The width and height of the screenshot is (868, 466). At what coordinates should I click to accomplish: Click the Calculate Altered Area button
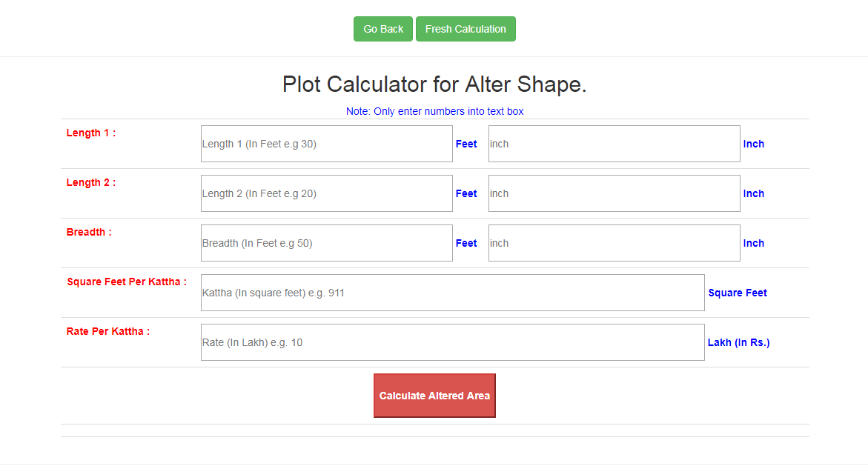point(434,396)
